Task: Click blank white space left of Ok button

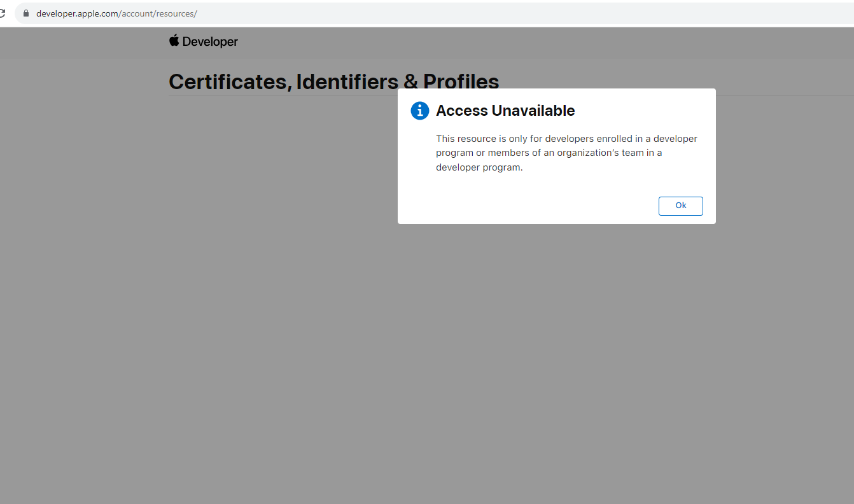Action: (x=541, y=206)
